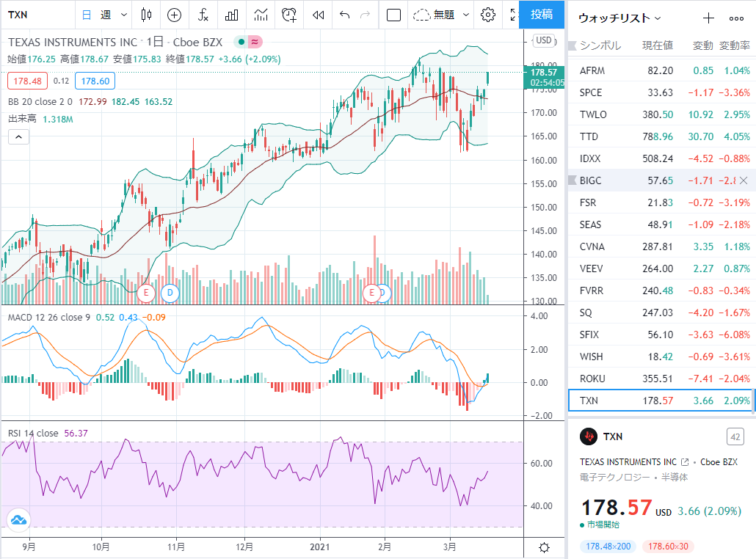
Task: Save the chart with the cloud icon
Action: [x=421, y=15]
